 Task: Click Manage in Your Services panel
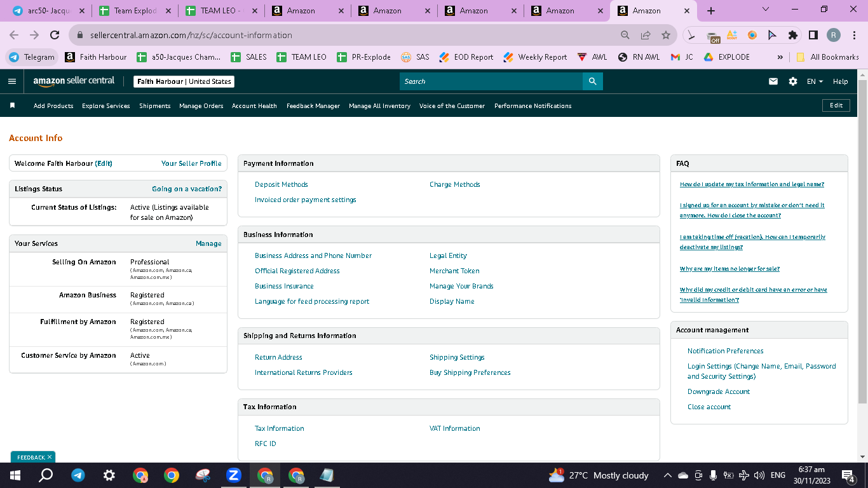click(208, 243)
